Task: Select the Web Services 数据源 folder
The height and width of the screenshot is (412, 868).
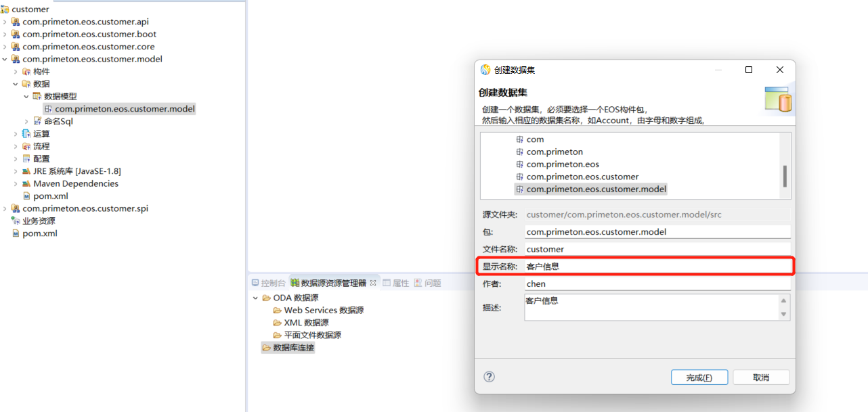Action: [323, 311]
